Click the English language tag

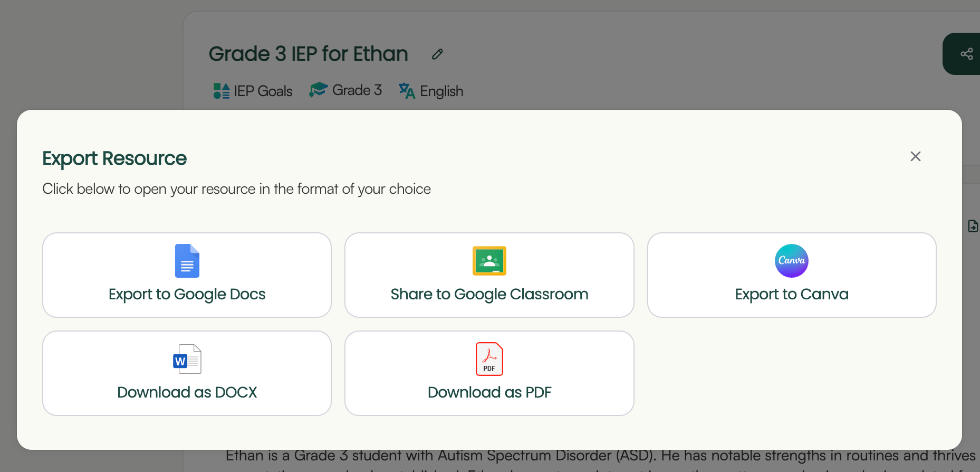(441, 91)
